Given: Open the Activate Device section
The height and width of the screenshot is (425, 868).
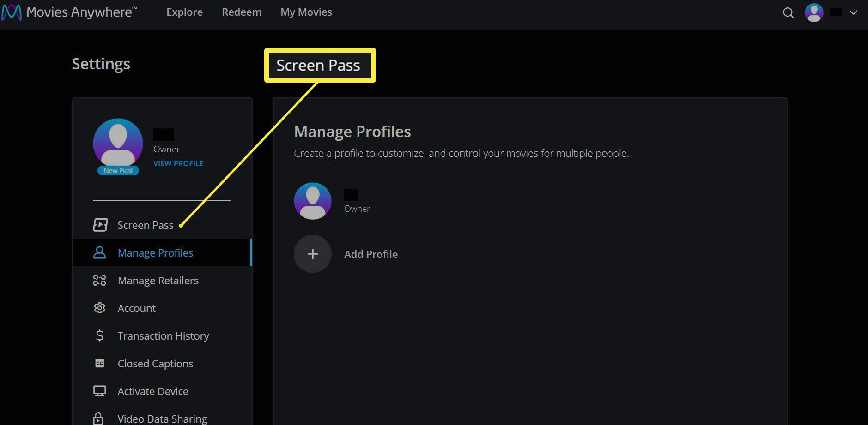Looking at the screenshot, I should point(153,391).
